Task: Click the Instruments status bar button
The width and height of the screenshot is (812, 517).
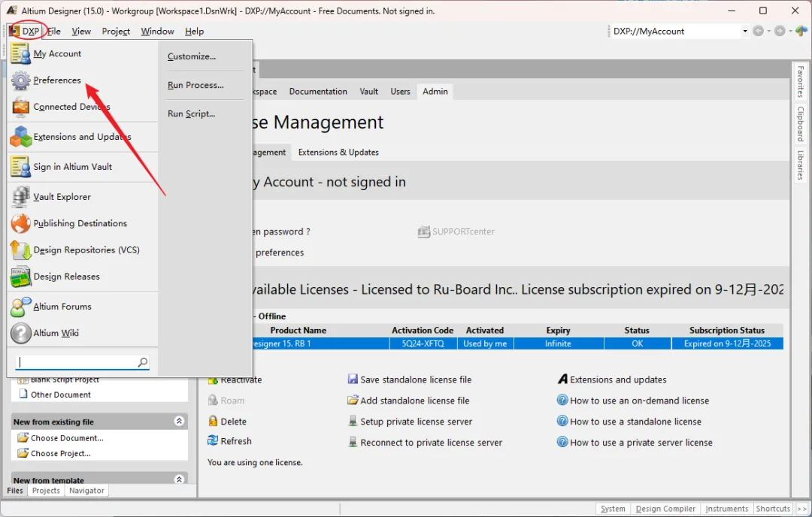Action: [x=726, y=509]
